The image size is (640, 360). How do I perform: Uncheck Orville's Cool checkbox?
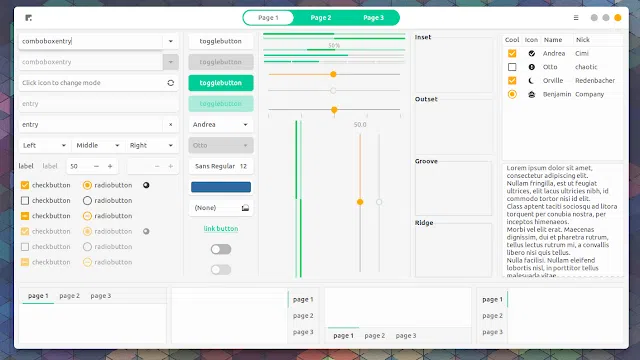pyautogui.click(x=512, y=81)
